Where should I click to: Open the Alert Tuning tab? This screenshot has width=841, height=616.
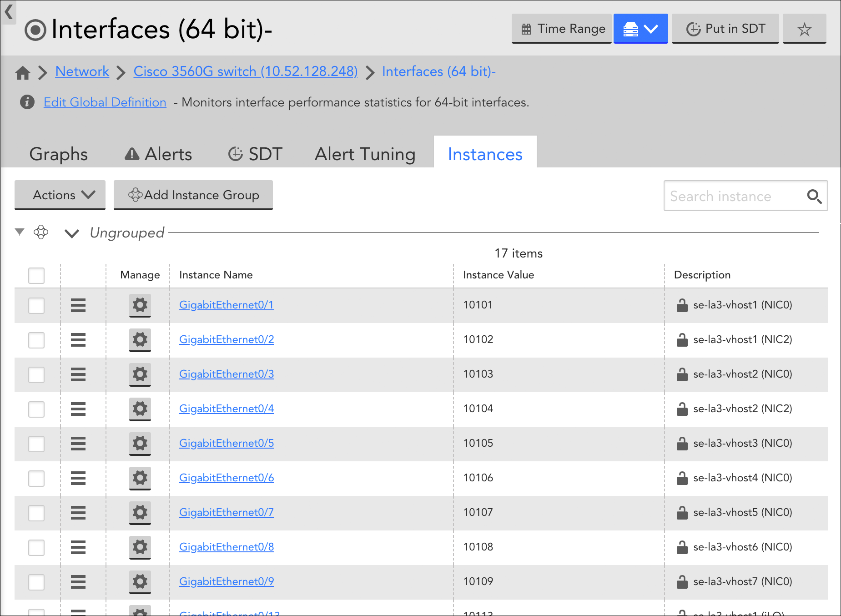click(365, 154)
